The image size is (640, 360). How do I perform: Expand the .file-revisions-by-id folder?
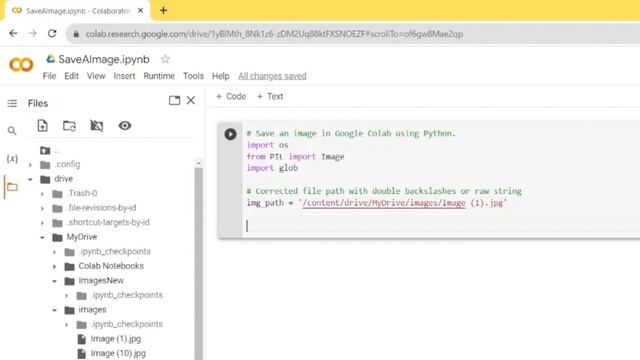pos(42,208)
